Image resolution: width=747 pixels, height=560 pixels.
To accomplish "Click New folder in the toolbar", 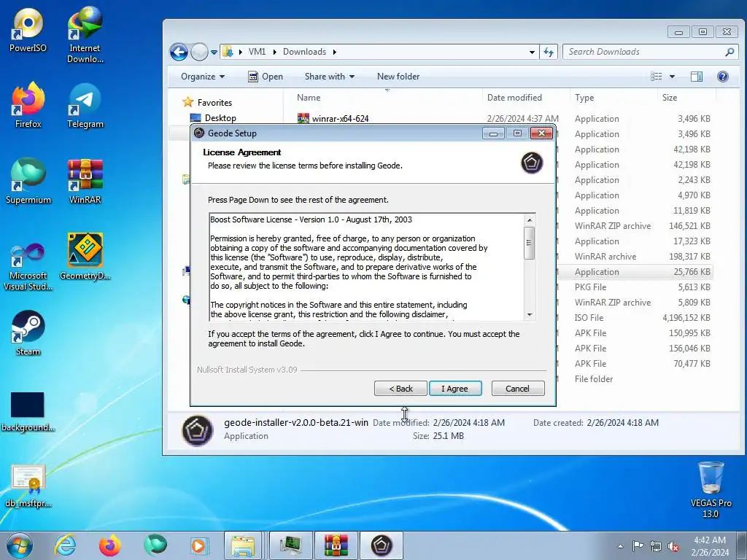I will [x=398, y=77].
